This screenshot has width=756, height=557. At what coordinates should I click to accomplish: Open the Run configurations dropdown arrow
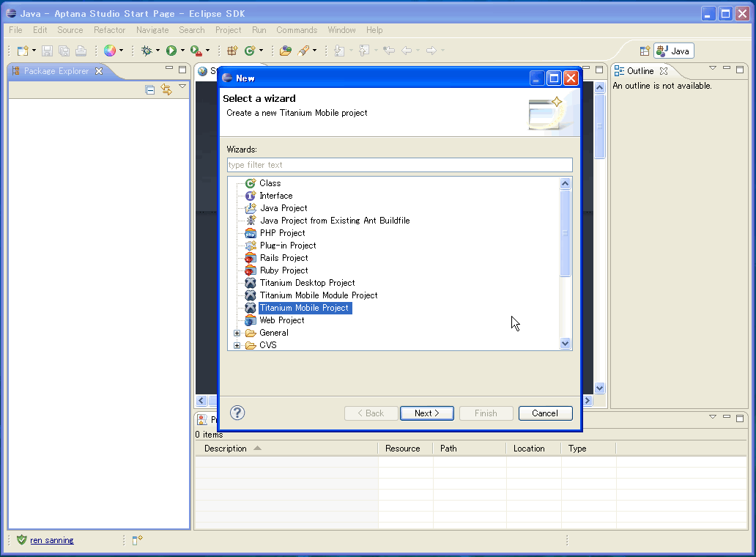tap(182, 51)
